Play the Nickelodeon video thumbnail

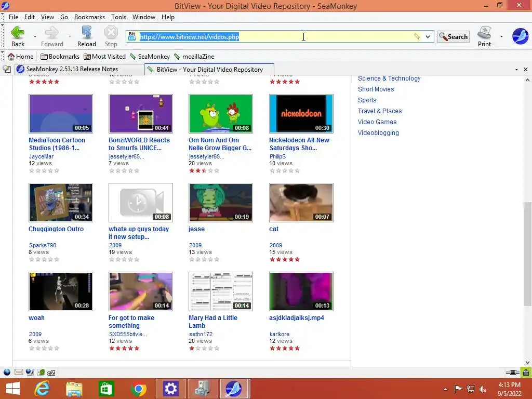(x=301, y=114)
